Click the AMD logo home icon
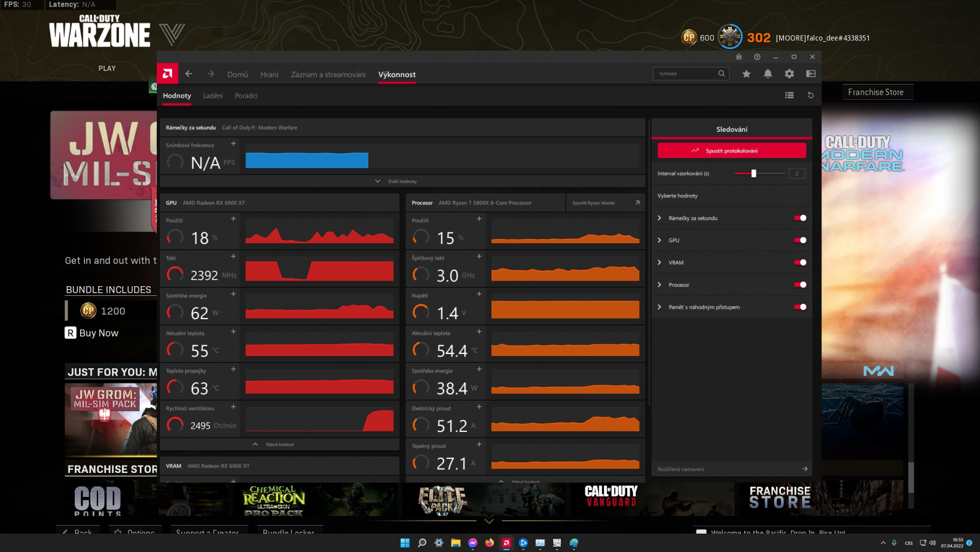980x552 pixels. pyautogui.click(x=167, y=74)
